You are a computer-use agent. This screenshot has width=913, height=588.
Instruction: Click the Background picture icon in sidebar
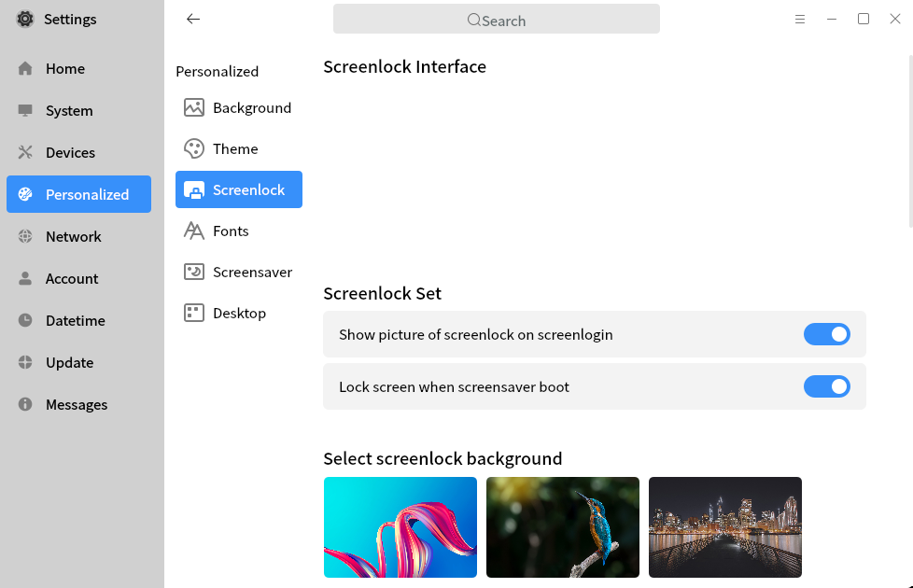pyautogui.click(x=194, y=107)
